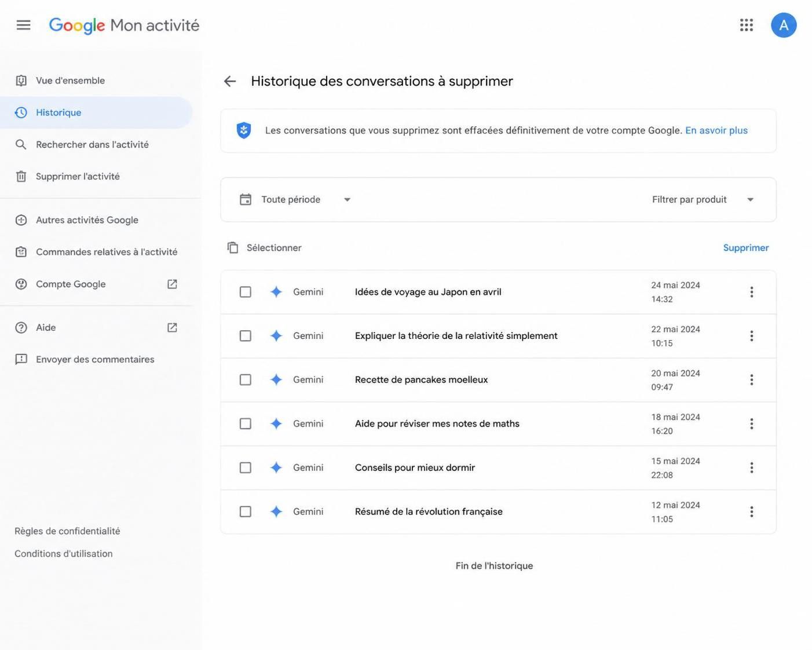The image size is (812, 650).
Task: Click the trash icon for Supprimer l'activité
Action: tap(21, 176)
